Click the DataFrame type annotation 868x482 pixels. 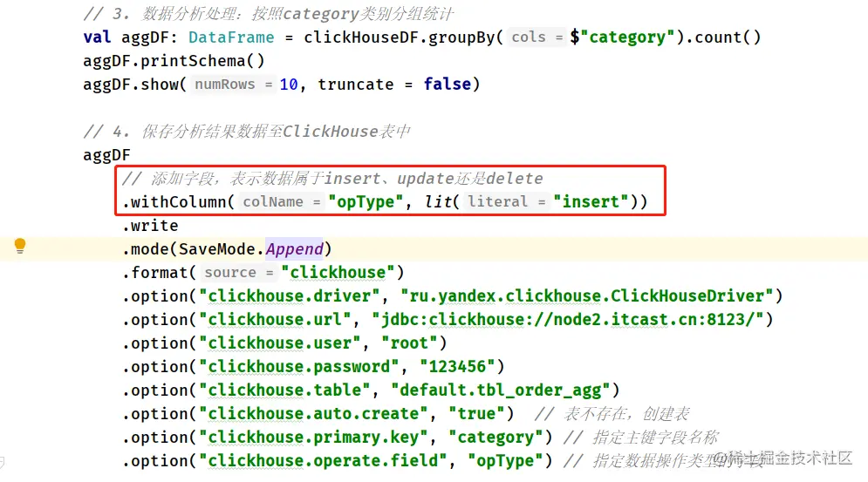[x=231, y=37]
